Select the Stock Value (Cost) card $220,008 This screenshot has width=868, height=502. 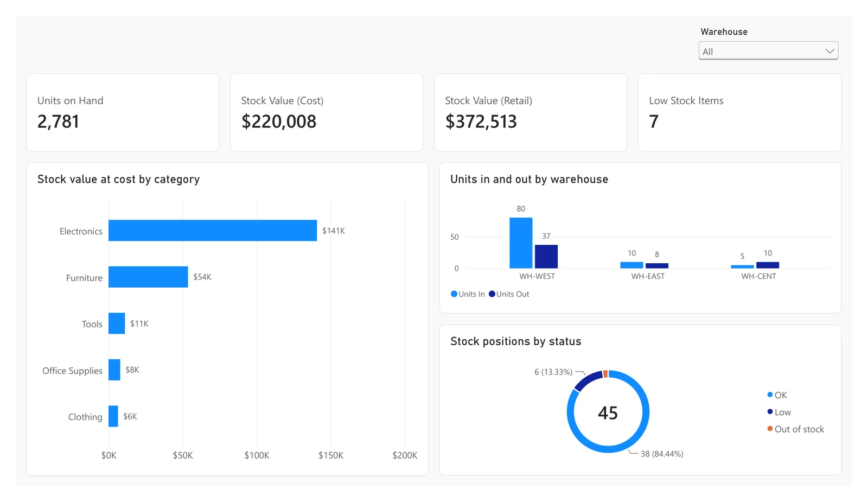279,122
